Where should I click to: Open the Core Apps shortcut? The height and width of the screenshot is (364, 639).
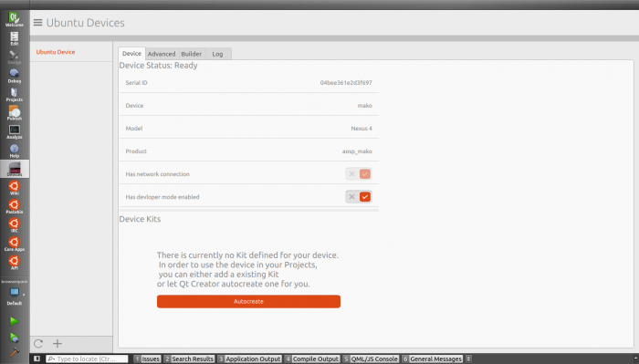tap(15, 244)
